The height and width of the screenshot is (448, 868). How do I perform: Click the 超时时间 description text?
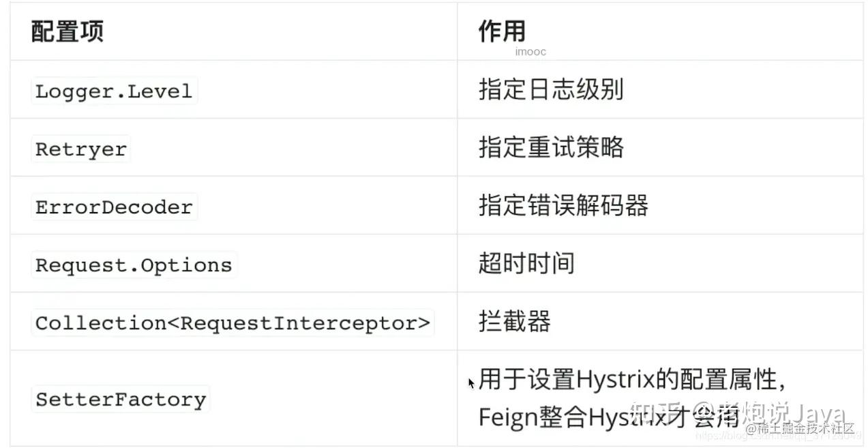coord(526,263)
